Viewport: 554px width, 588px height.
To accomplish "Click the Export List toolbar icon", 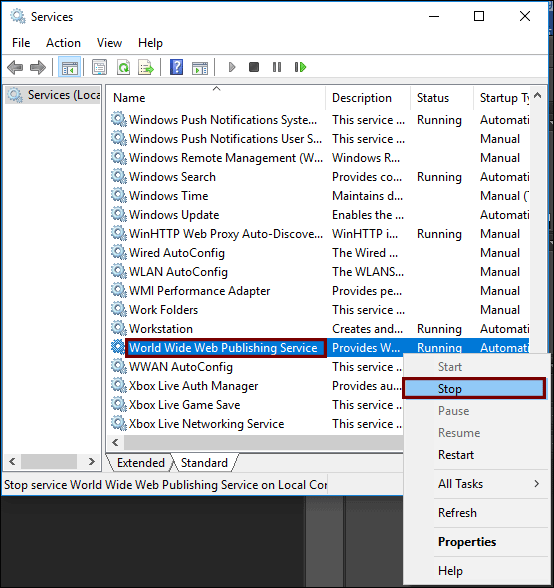I will pos(146,68).
